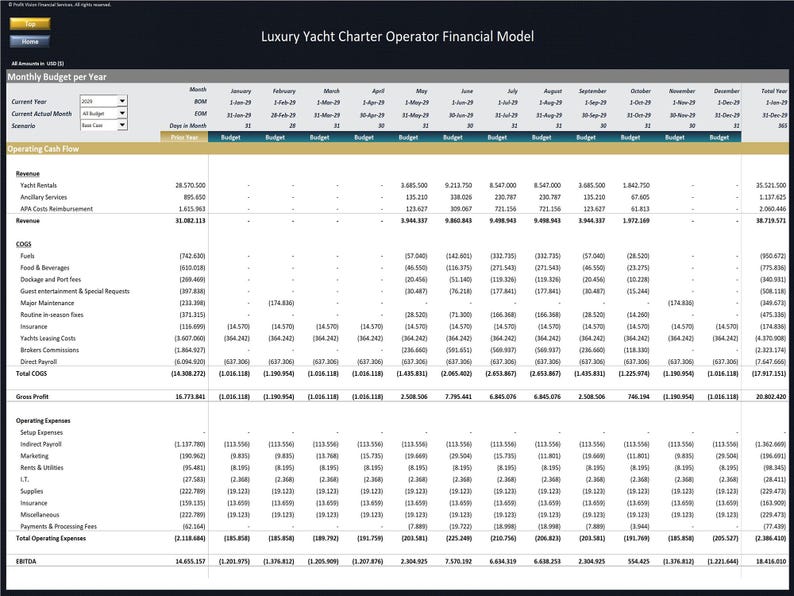Select the Major Maintenance row label
This screenshot has height=596, width=794.
coord(47,303)
